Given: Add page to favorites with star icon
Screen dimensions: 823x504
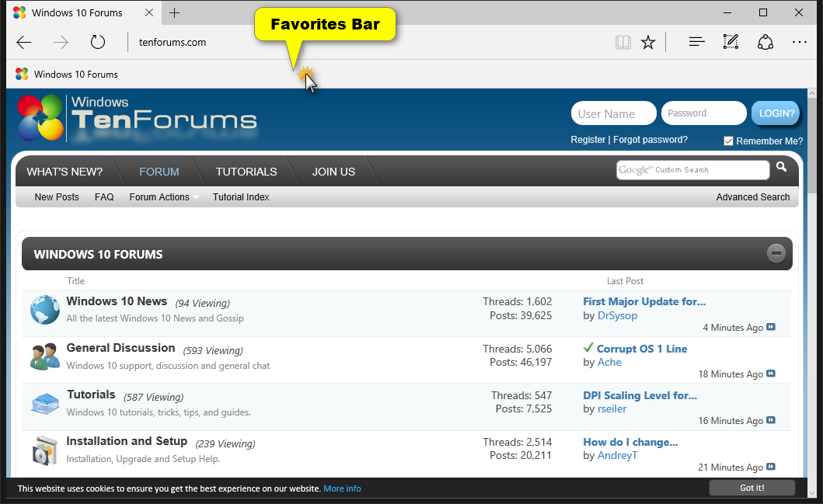Looking at the screenshot, I should point(648,42).
